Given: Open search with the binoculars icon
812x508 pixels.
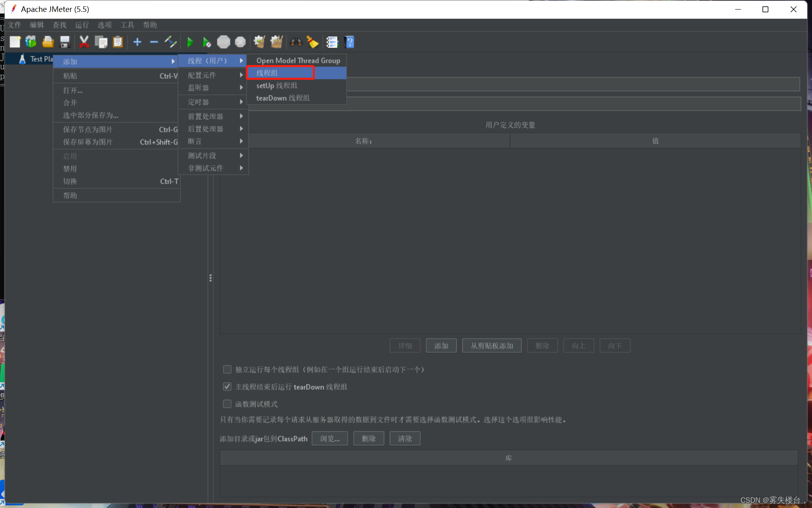Looking at the screenshot, I should (x=296, y=42).
